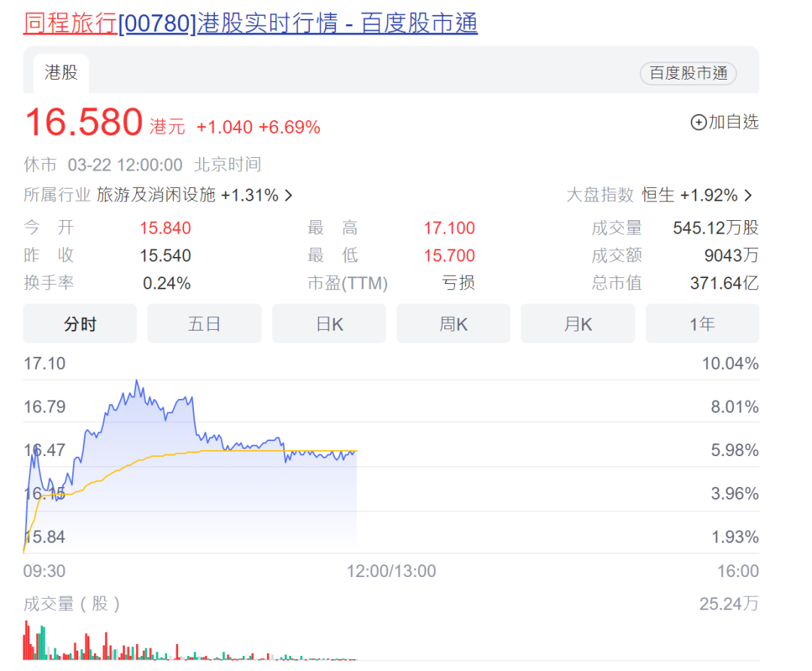Click the 10.04% right axis label

(730, 364)
